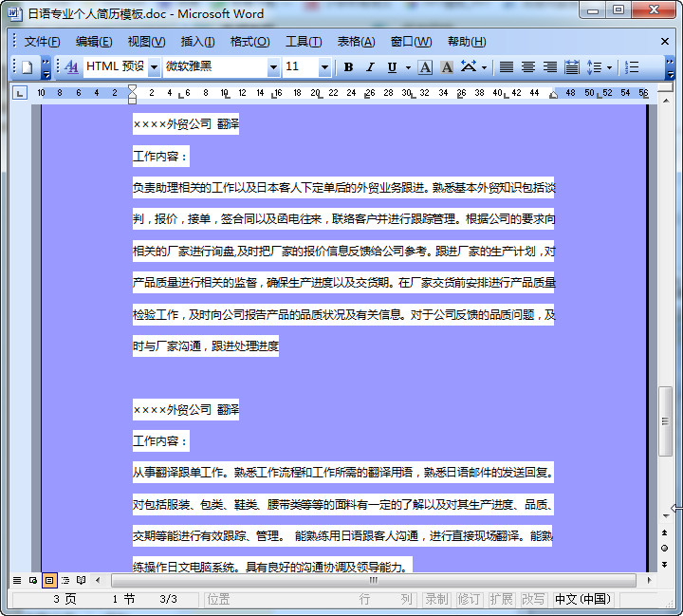Open underline style dropdown arrow
Viewport: 683px width, 616px height.
click(408, 67)
